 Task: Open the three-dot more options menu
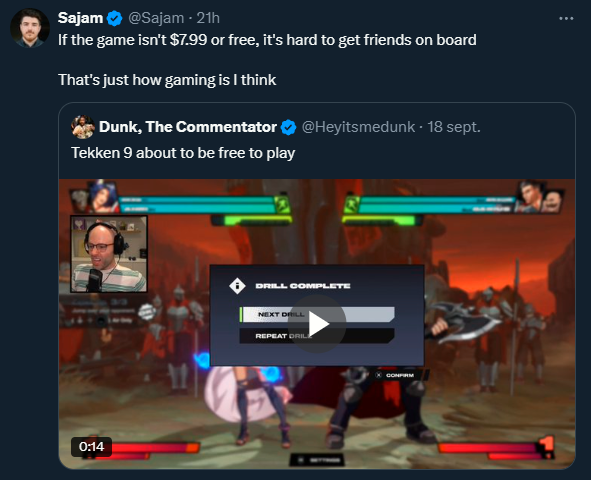[x=566, y=18]
